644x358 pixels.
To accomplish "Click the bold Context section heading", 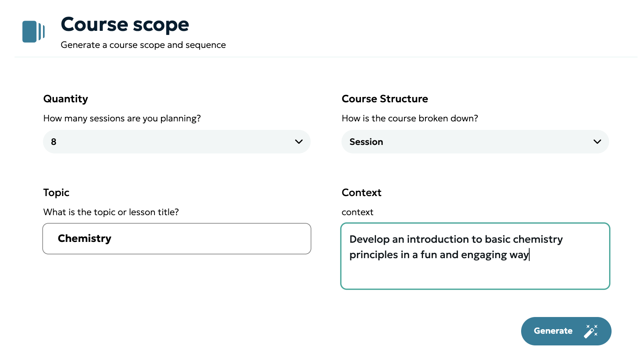I will click(361, 193).
